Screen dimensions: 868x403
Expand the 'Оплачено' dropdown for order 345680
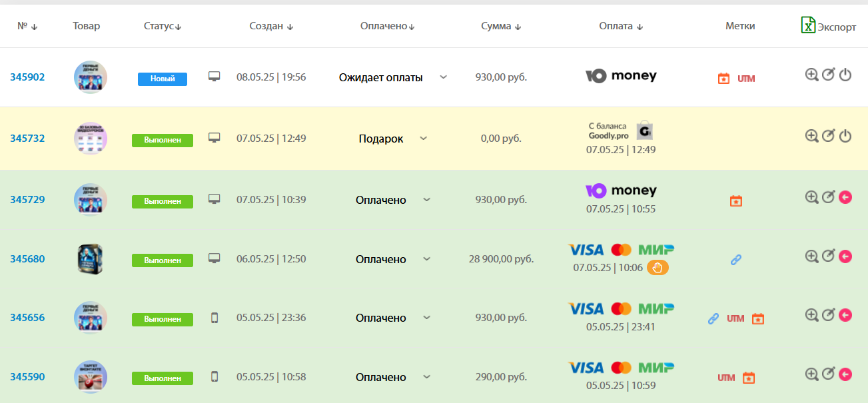pyautogui.click(x=427, y=258)
